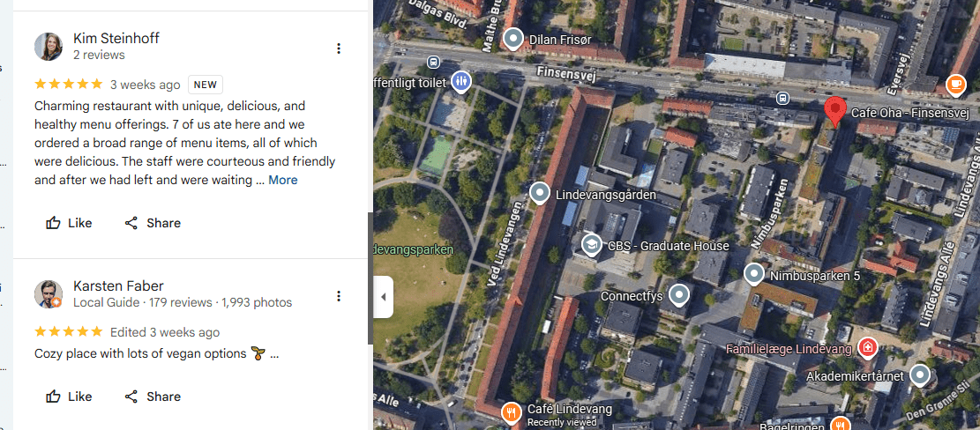The height and width of the screenshot is (430, 980).
Task: Like Kim Steinhoff's review
Action: (69, 223)
